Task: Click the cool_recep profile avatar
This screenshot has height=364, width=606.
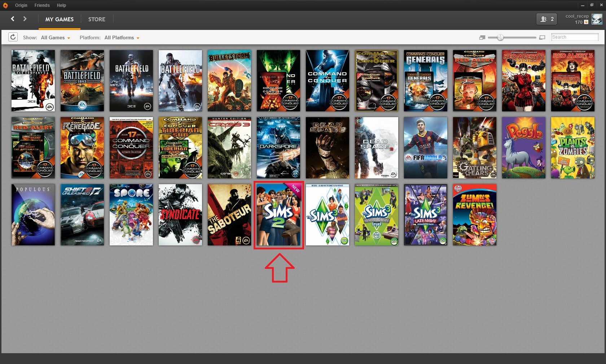Action: coord(597,19)
